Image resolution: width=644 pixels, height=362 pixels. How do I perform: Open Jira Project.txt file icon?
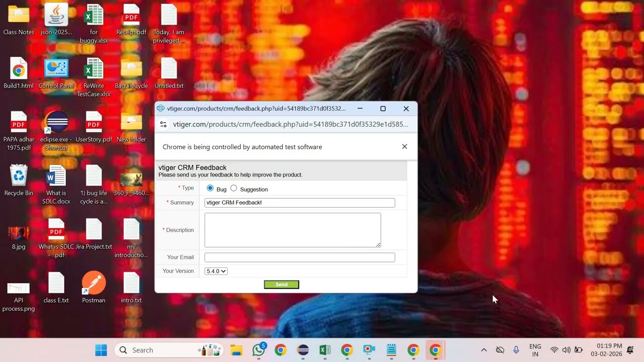coord(94,229)
